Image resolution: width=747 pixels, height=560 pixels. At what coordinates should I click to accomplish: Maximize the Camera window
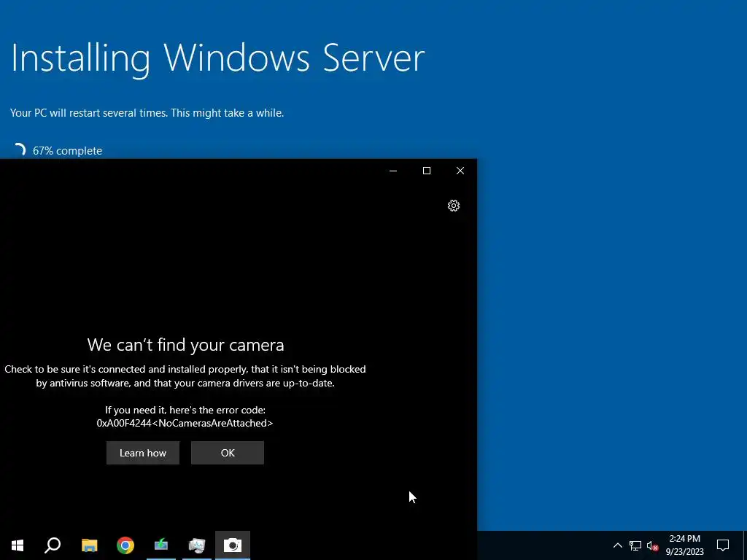(x=427, y=171)
